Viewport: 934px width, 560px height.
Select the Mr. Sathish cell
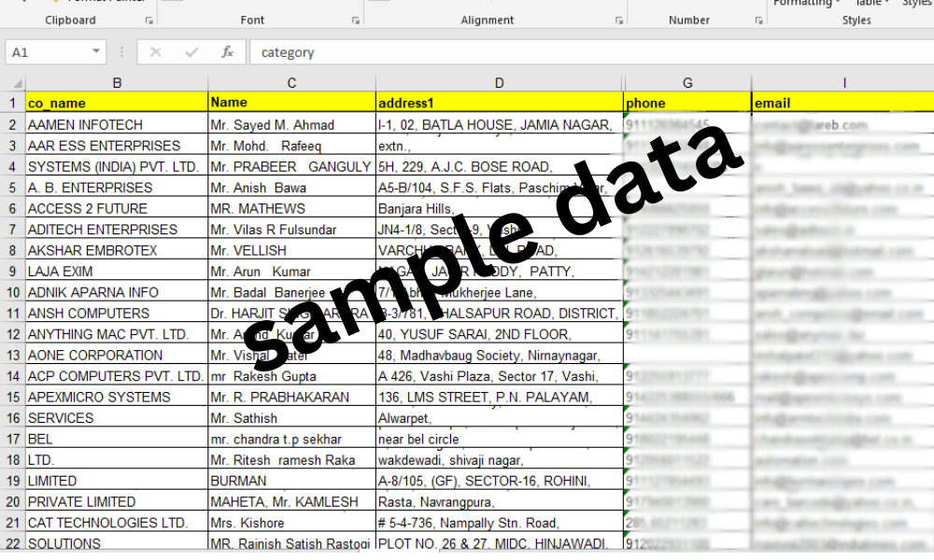click(291, 418)
